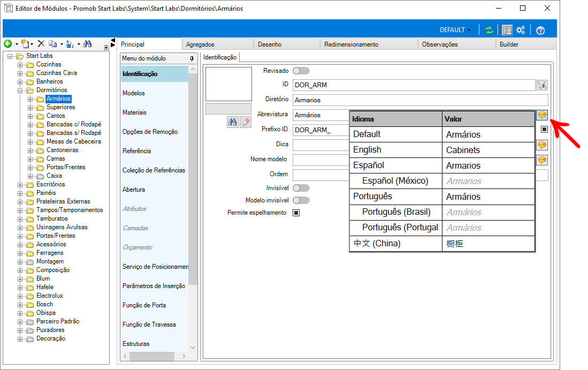This screenshot has width=588, height=370.
Task: Click the ID generator icon beside ID field
Action: [x=542, y=85]
